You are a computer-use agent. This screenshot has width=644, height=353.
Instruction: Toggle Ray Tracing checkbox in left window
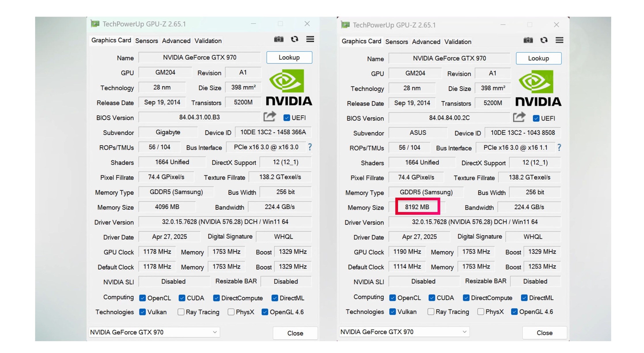coord(181,312)
